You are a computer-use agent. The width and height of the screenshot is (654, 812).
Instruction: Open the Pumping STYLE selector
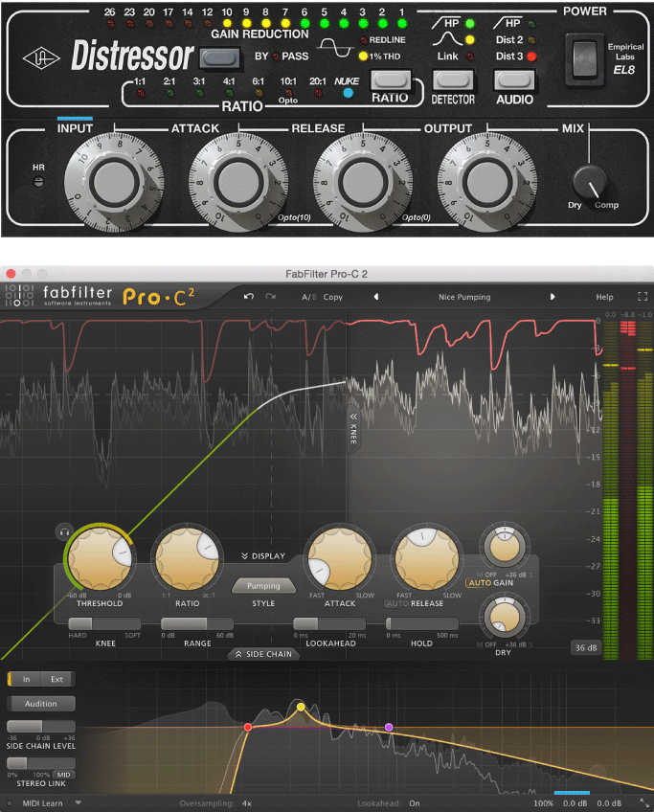263,586
